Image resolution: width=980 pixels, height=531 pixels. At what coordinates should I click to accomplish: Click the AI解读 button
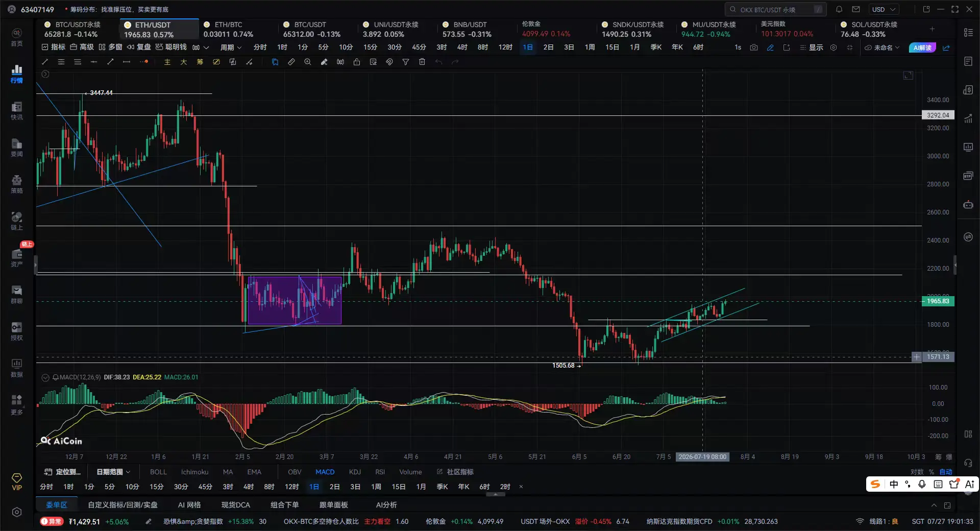(x=922, y=47)
